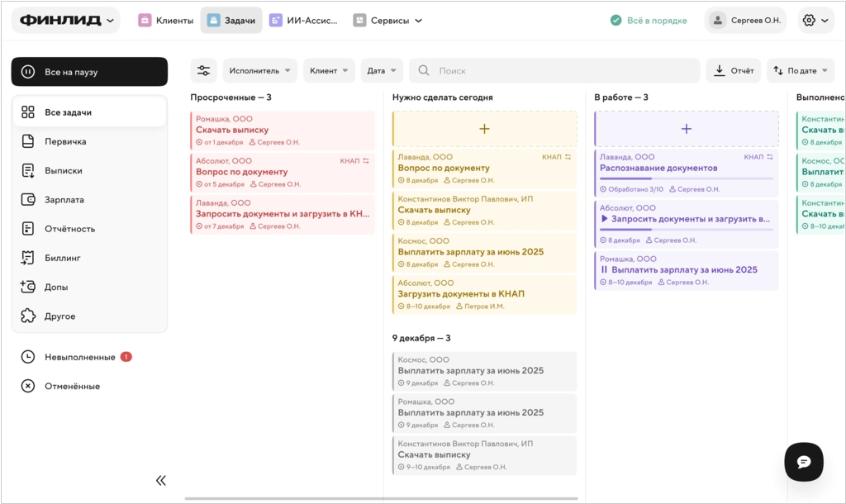The width and height of the screenshot is (846, 504).
Task: Open the filter settings sliders icon
Action: tap(203, 71)
